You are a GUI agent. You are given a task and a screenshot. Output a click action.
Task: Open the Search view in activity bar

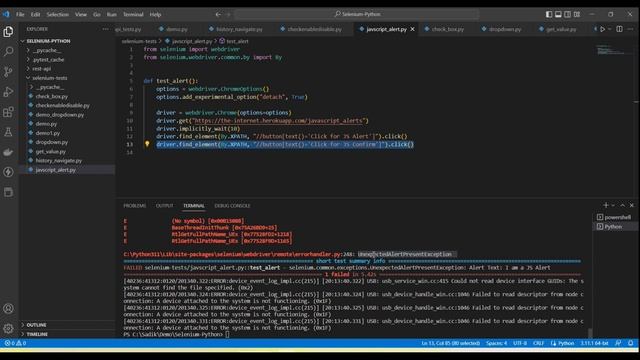click(8, 51)
